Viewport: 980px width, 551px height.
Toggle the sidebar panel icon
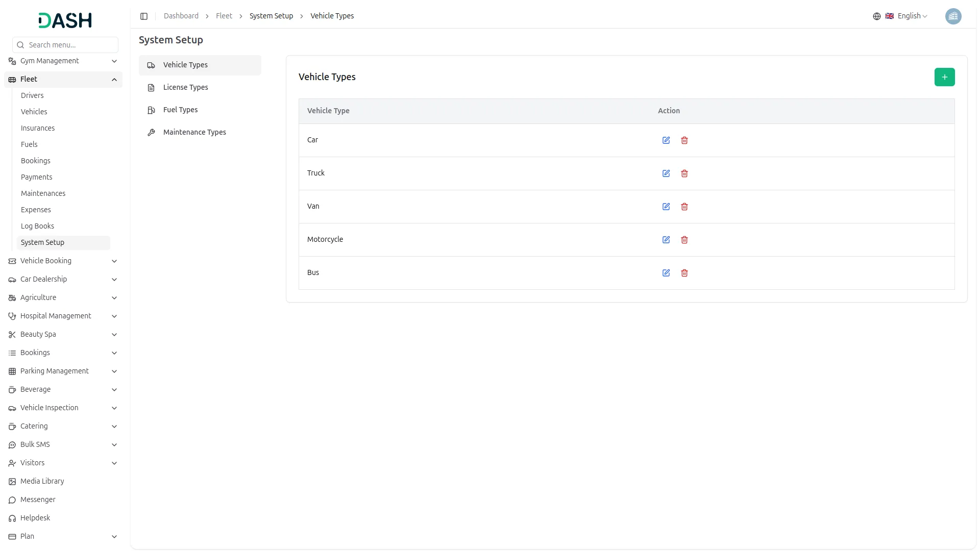click(144, 16)
